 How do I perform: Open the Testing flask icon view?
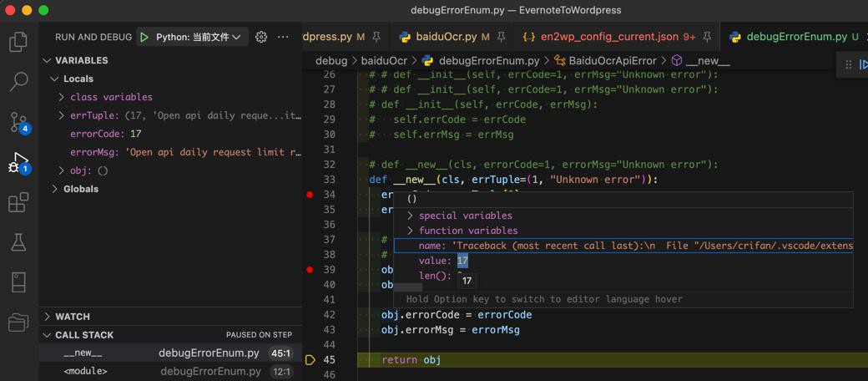pos(18,241)
